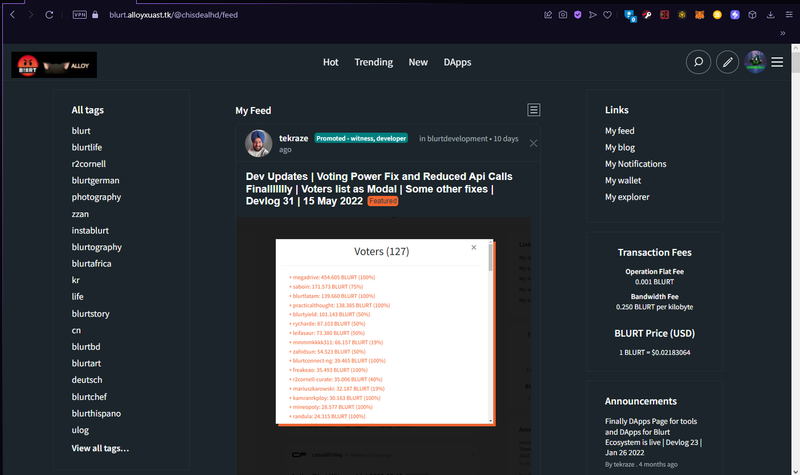800x475 pixels.
Task: Open the DApps Page Devlog 23 announcement
Action: tap(653, 437)
